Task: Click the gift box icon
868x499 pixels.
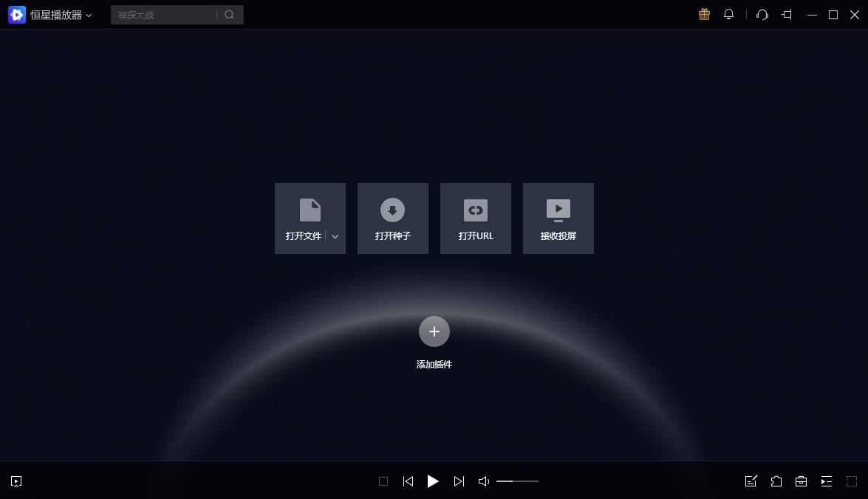Action: tap(704, 15)
